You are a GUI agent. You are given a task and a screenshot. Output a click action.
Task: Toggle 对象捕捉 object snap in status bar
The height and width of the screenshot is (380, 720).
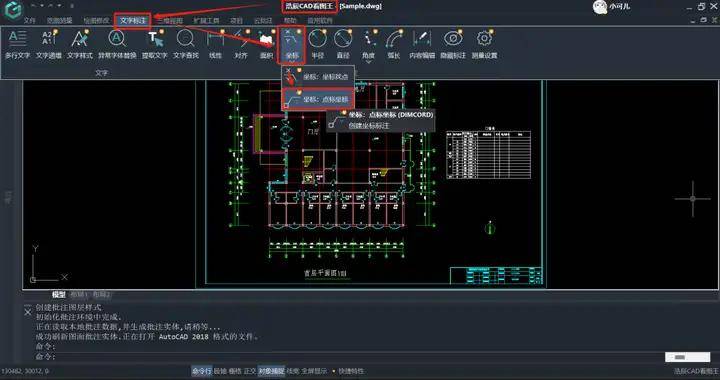pyautogui.click(x=271, y=370)
